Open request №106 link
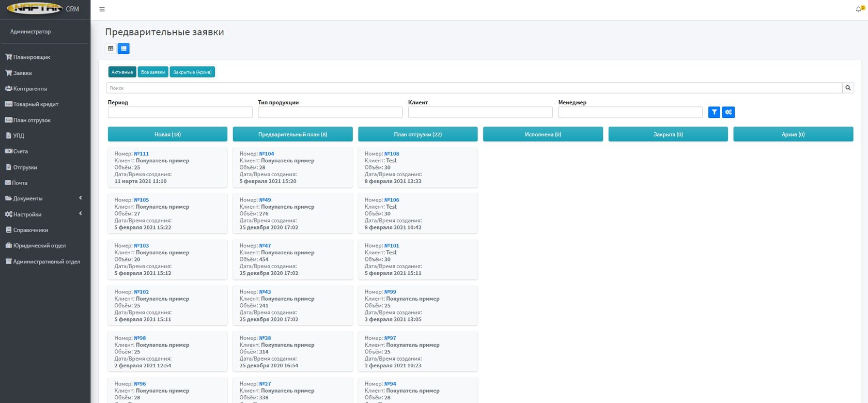 392,200
